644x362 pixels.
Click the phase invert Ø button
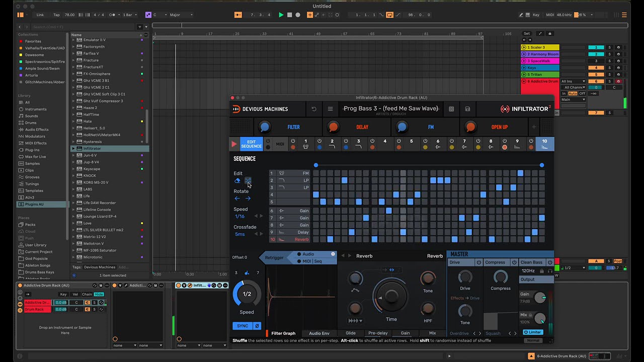[257, 326]
